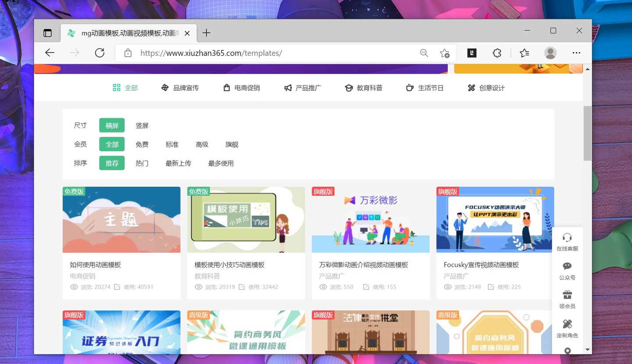The height and width of the screenshot is (364, 632).
Task: Choose 横屏 size filter
Action: [x=112, y=125]
